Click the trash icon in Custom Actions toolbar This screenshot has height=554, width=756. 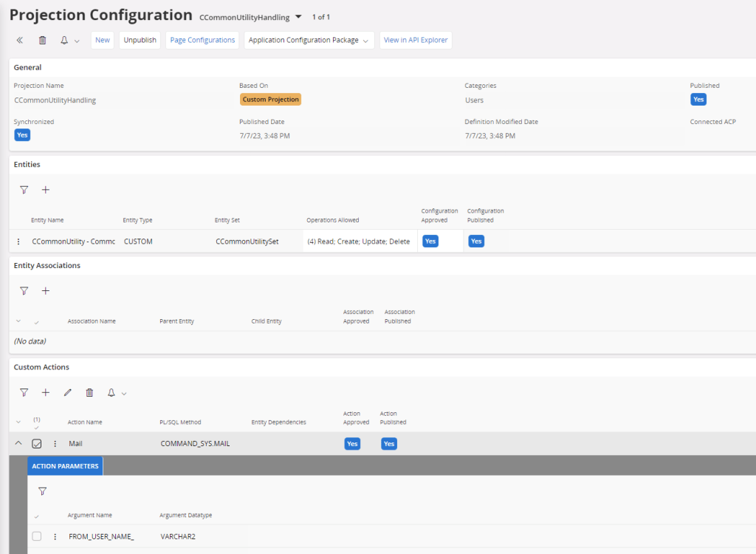pyautogui.click(x=90, y=393)
